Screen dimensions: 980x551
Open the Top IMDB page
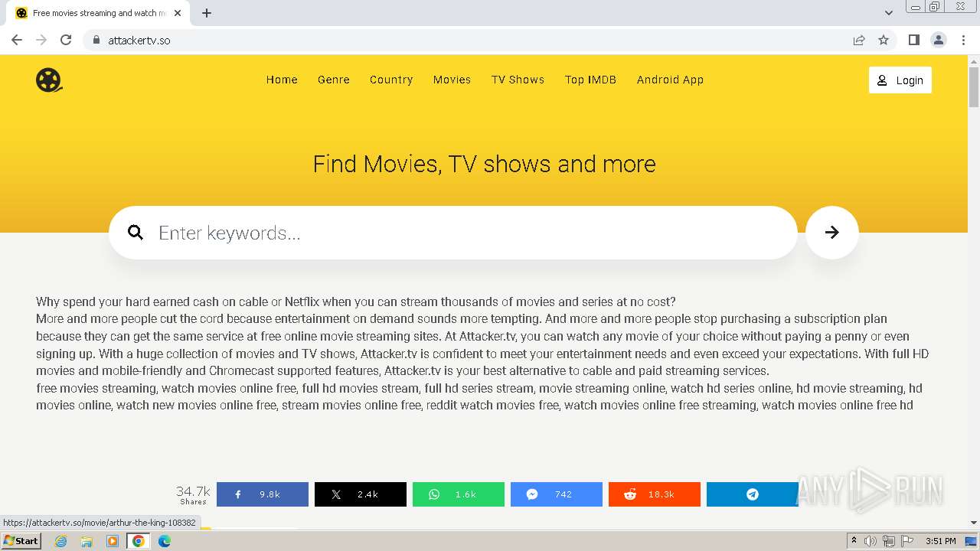click(590, 80)
